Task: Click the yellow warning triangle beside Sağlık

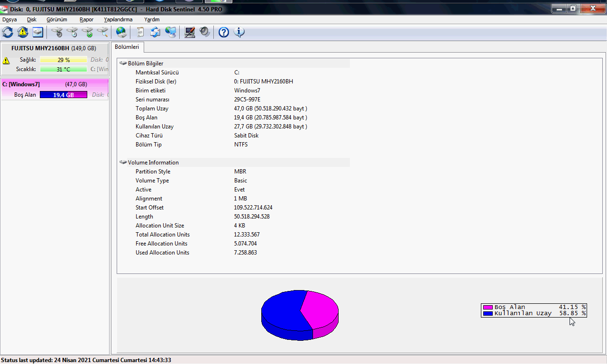Action: coord(6,61)
